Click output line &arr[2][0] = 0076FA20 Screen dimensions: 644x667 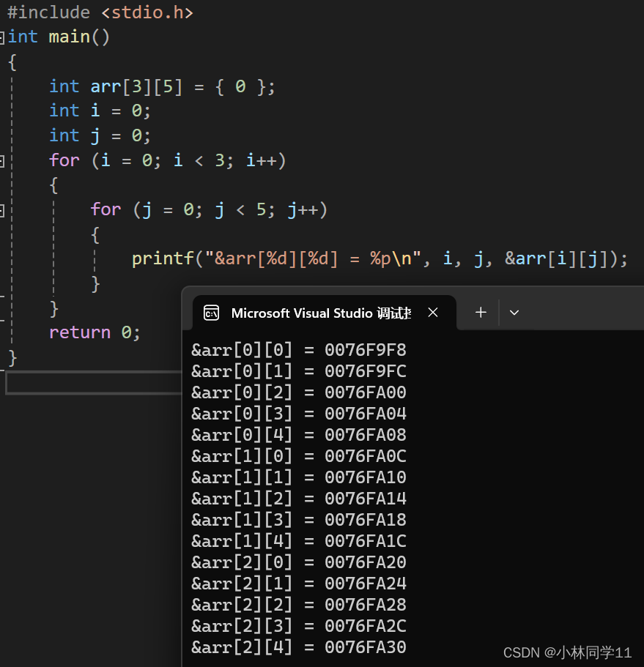299,563
